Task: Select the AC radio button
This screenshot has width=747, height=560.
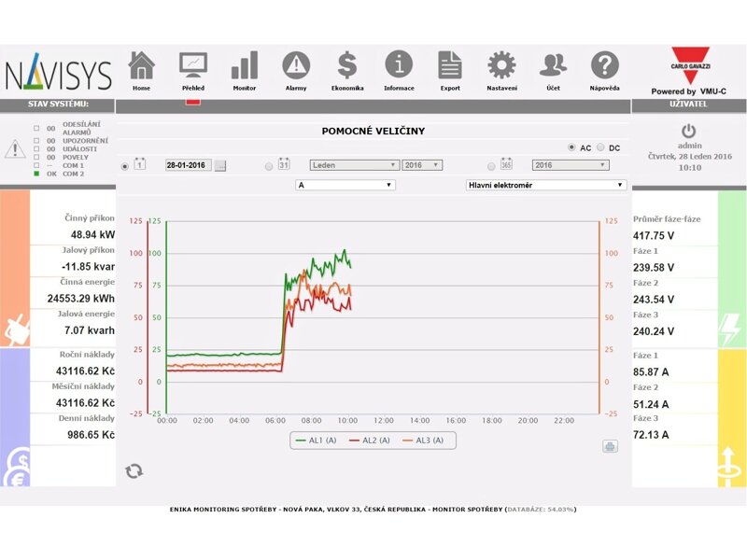Action: click(571, 147)
